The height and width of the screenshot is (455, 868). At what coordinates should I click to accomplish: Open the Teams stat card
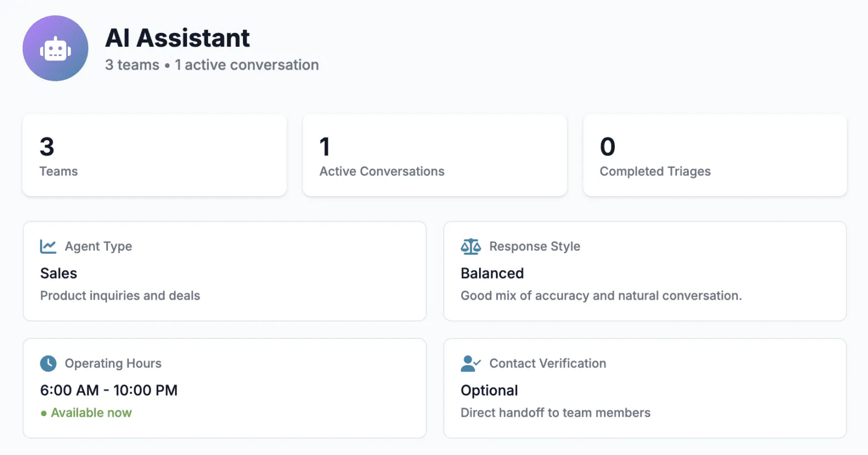click(x=154, y=155)
